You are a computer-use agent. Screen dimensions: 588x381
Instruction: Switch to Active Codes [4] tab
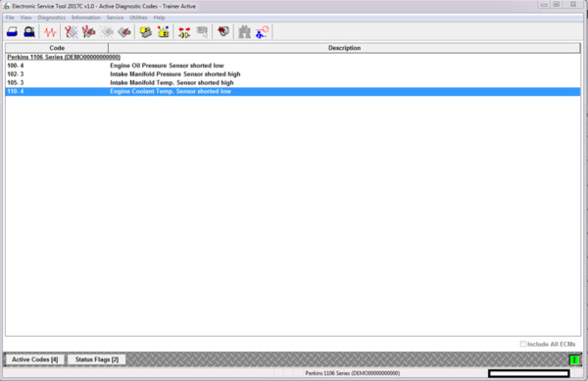35,359
